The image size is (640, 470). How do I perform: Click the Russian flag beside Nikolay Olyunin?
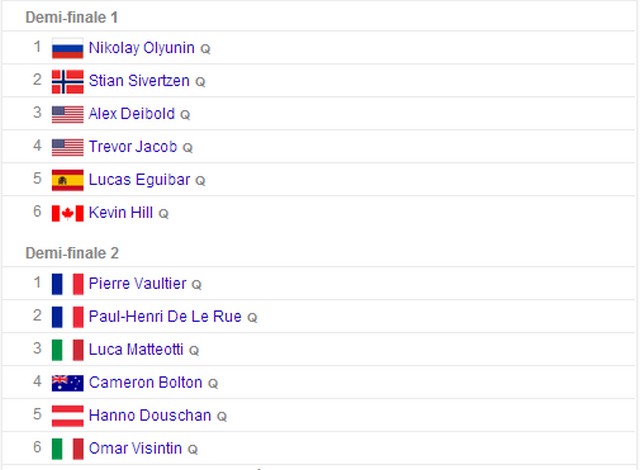67,48
